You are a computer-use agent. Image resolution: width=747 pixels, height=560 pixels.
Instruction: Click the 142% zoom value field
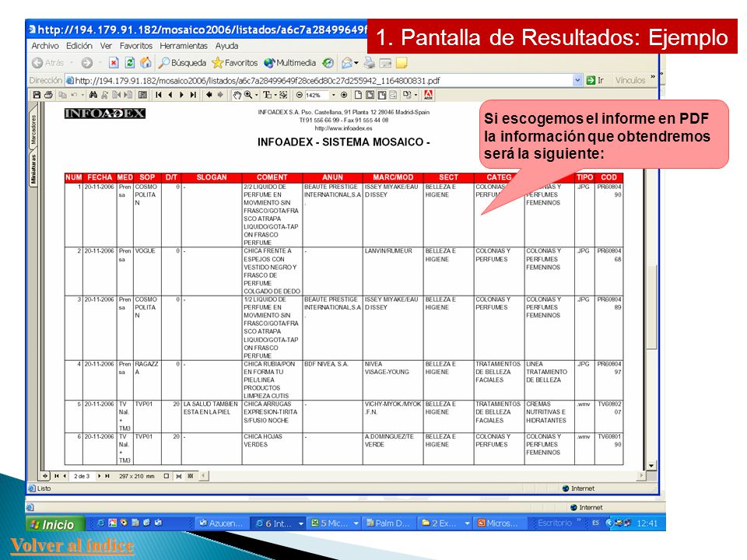click(317, 95)
